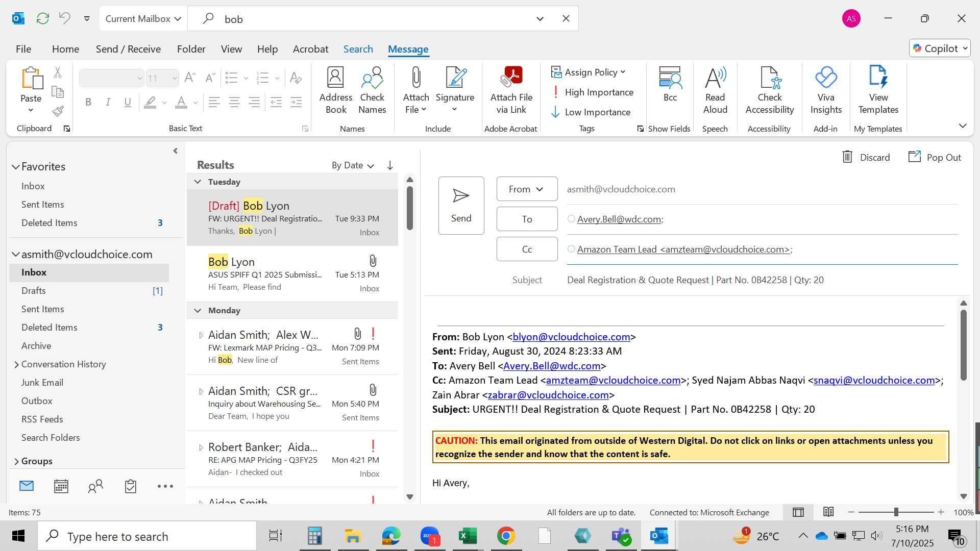
Task: Click the Format Painter brush icon
Action: [58, 111]
